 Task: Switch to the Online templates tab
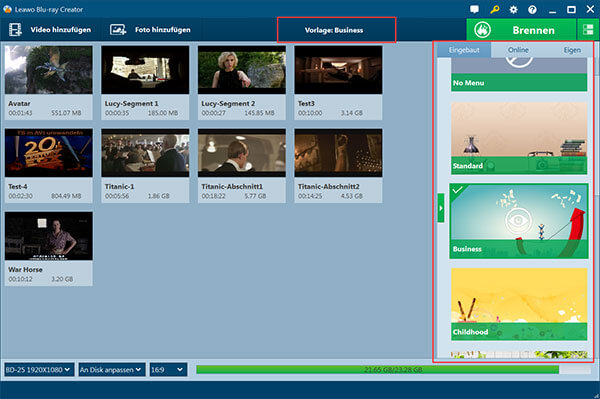518,50
